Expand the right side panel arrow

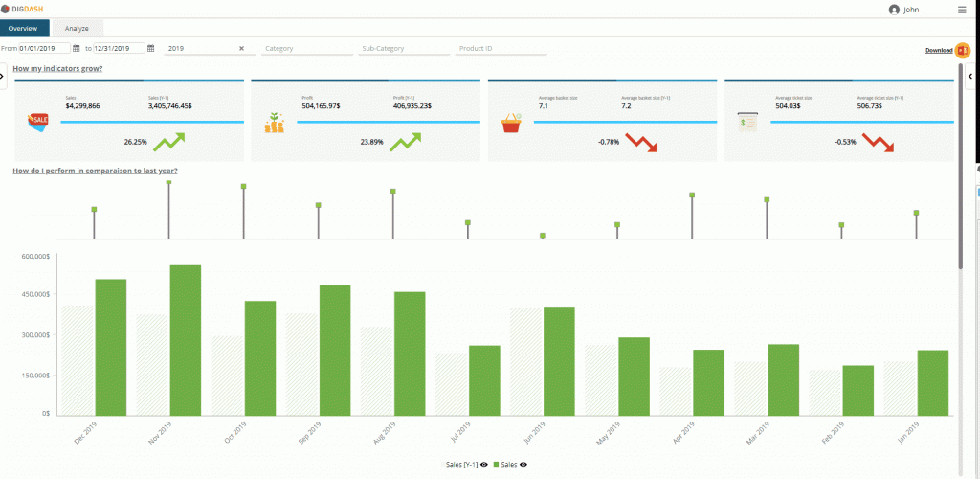click(972, 76)
